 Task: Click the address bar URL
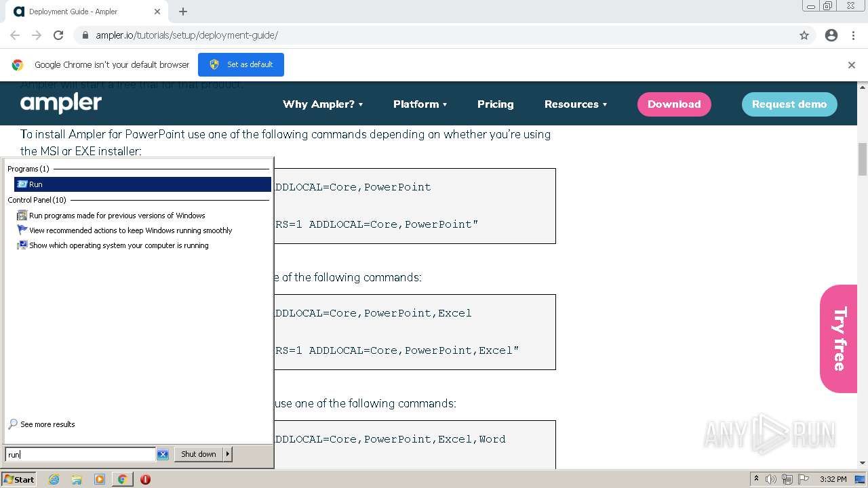click(x=186, y=35)
